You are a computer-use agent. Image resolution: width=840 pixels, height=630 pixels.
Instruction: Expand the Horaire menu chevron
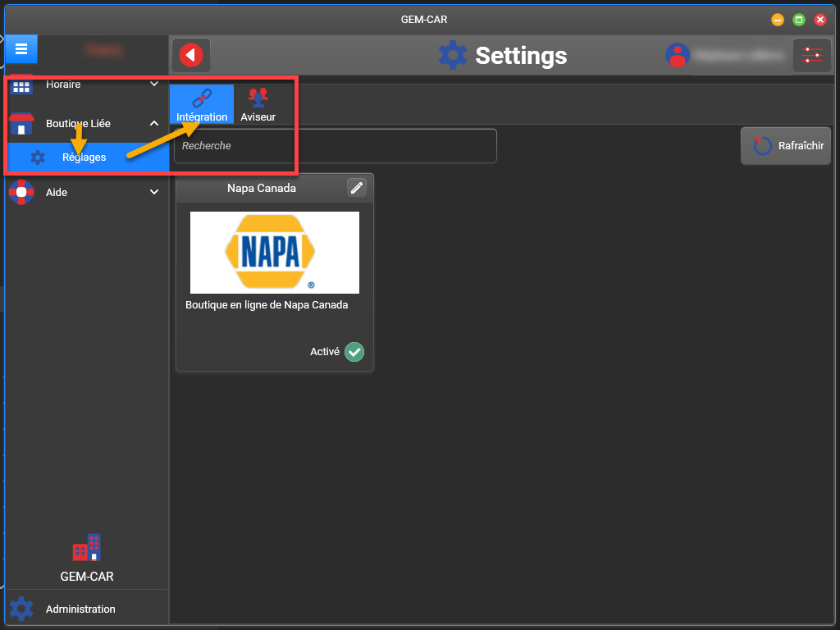pyautogui.click(x=154, y=84)
